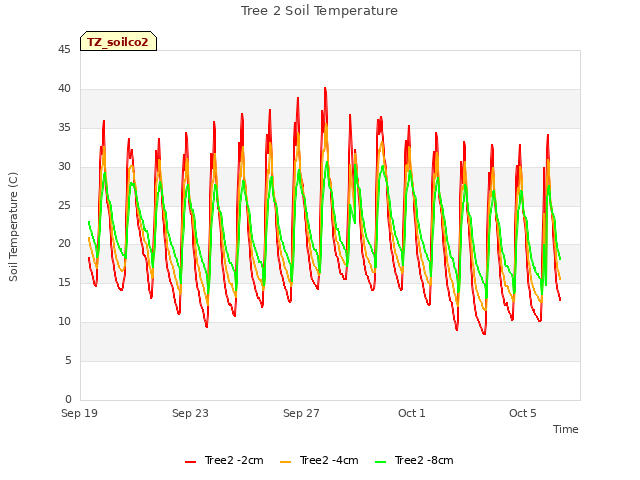
Task: Click the 25 y-axis tick label
Action: click(x=64, y=205)
